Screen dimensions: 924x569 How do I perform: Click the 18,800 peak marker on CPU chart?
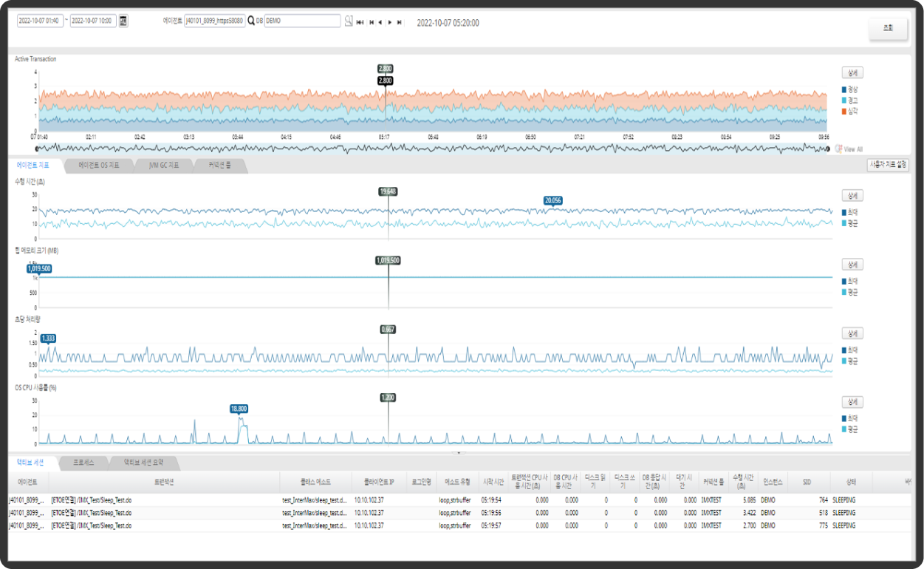point(239,408)
